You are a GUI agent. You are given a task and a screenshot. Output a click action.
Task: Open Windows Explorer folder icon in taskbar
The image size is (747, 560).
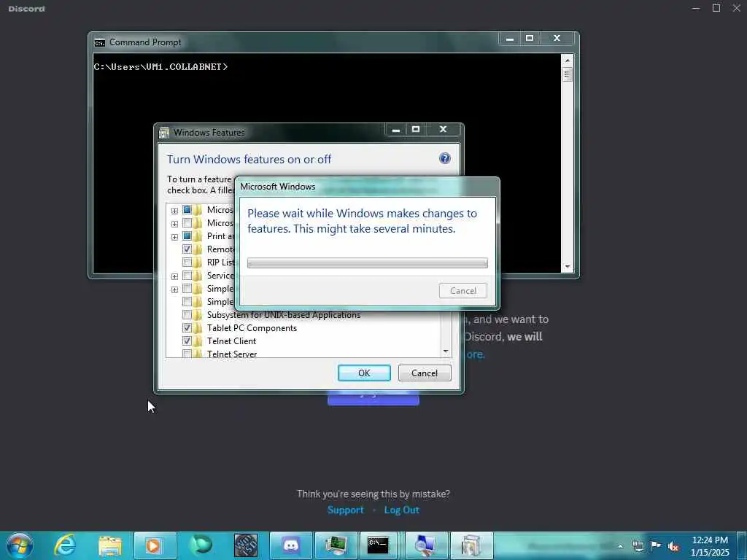click(110, 545)
